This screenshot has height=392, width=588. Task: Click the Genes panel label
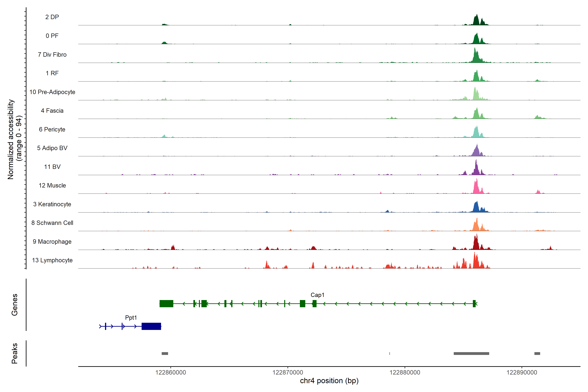point(15,305)
